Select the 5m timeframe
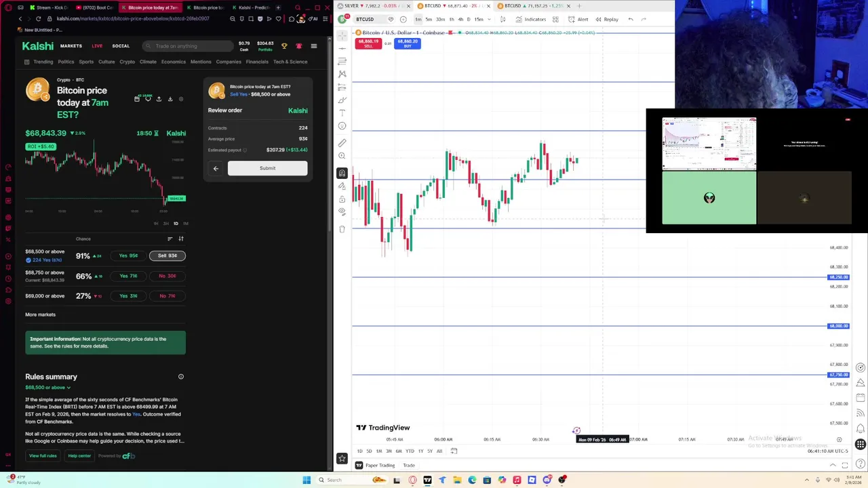Screen dimensions: 868x488 pyautogui.click(x=429, y=19)
